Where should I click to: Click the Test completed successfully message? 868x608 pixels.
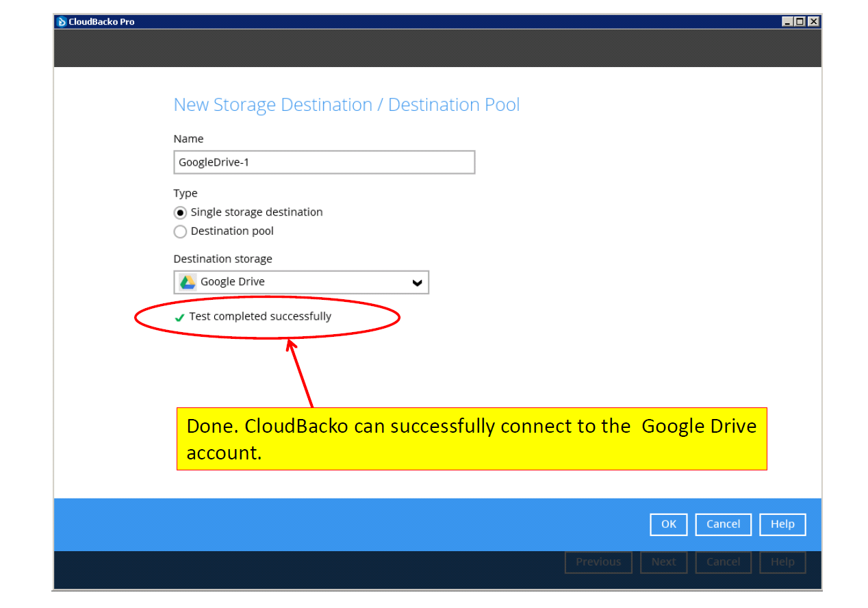pos(260,316)
